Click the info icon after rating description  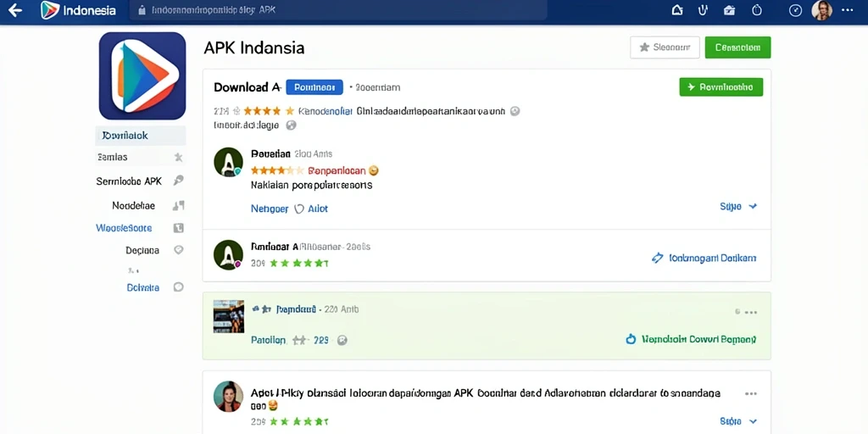(515, 111)
